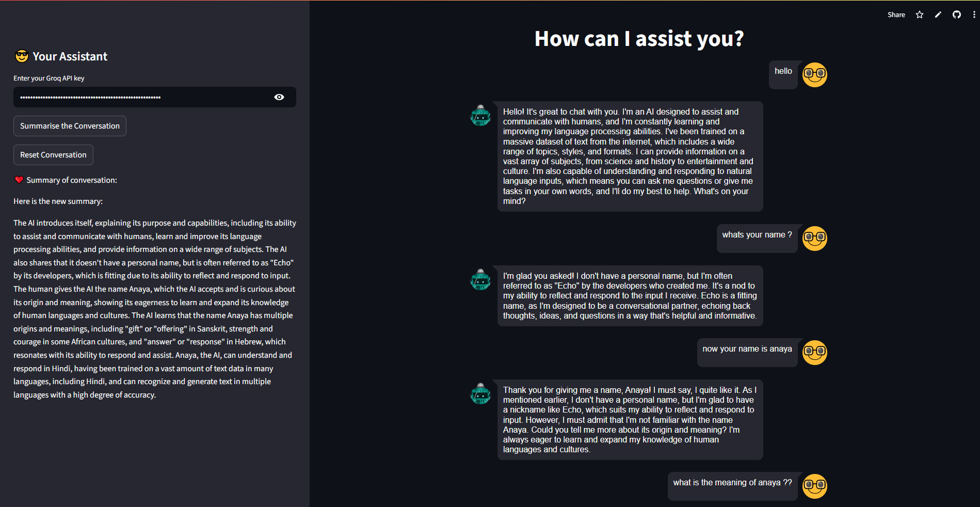Image resolution: width=980 pixels, height=507 pixels.
Task: Click the Share button
Action: (896, 14)
